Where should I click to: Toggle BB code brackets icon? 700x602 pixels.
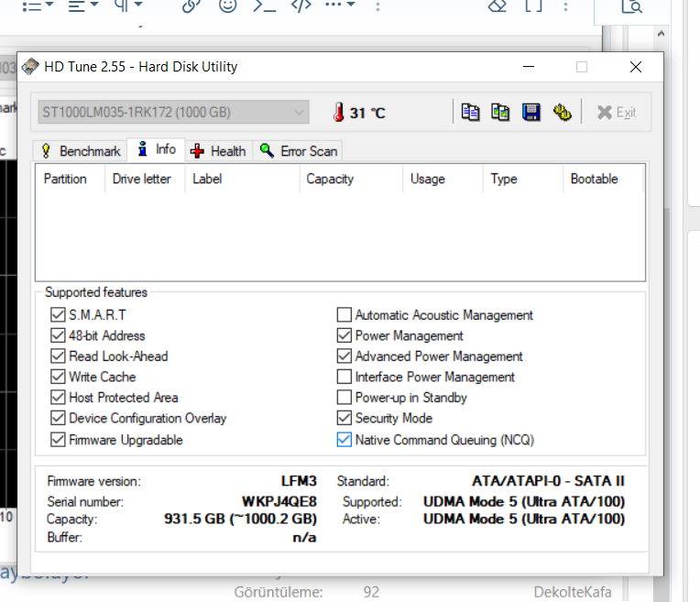click(533, 5)
